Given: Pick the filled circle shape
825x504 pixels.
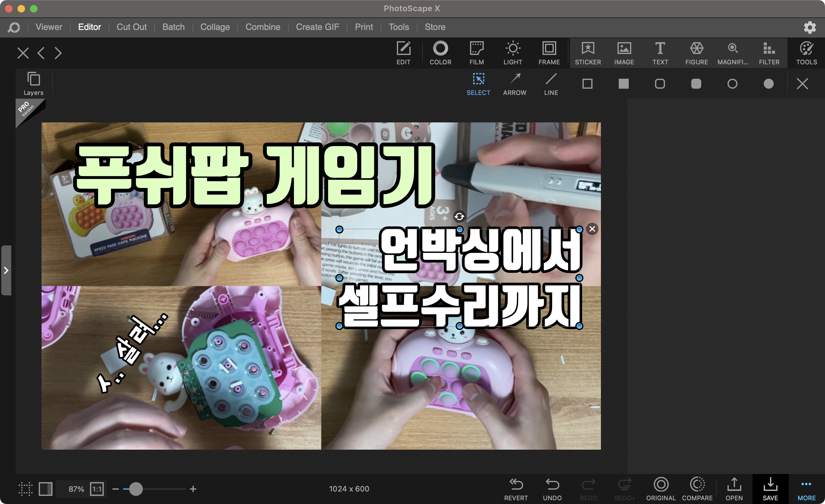Looking at the screenshot, I should pyautogui.click(x=768, y=84).
